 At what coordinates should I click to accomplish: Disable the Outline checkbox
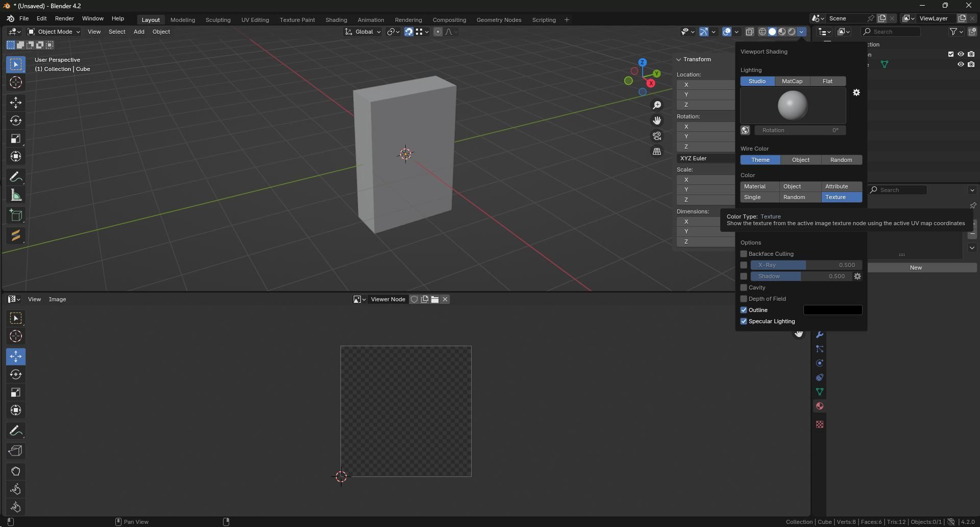[744, 309]
